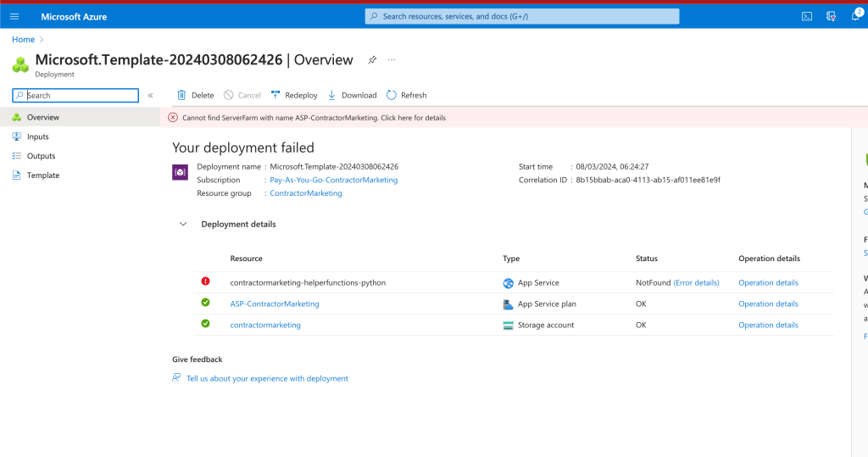Click the Redeploy icon

[x=275, y=95]
